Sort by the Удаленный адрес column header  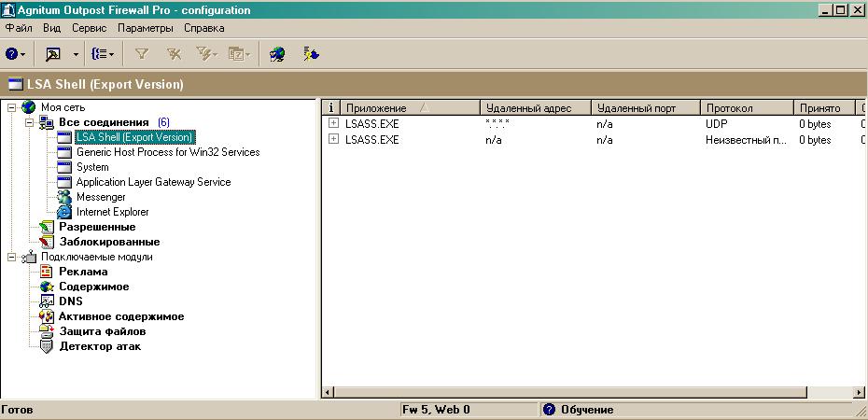click(x=536, y=108)
